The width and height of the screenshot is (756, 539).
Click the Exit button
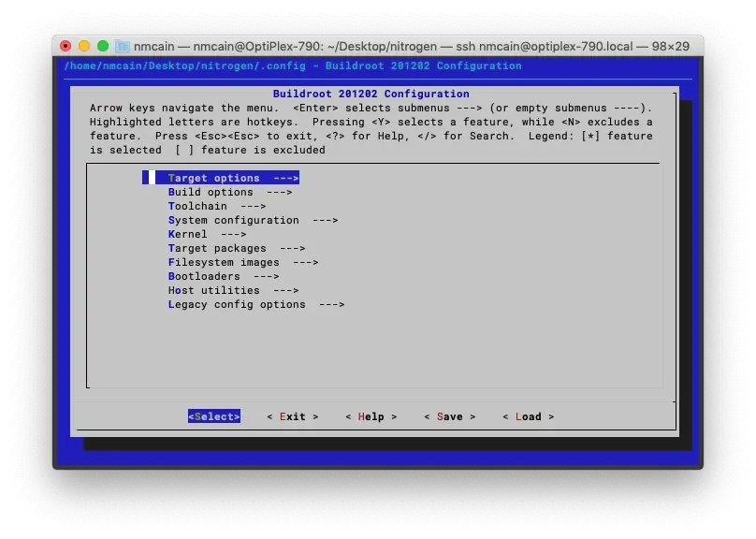tap(293, 416)
